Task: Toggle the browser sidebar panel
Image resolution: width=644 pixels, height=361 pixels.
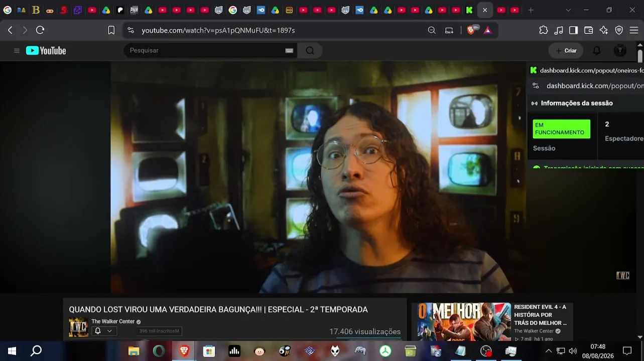Action: point(574,30)
